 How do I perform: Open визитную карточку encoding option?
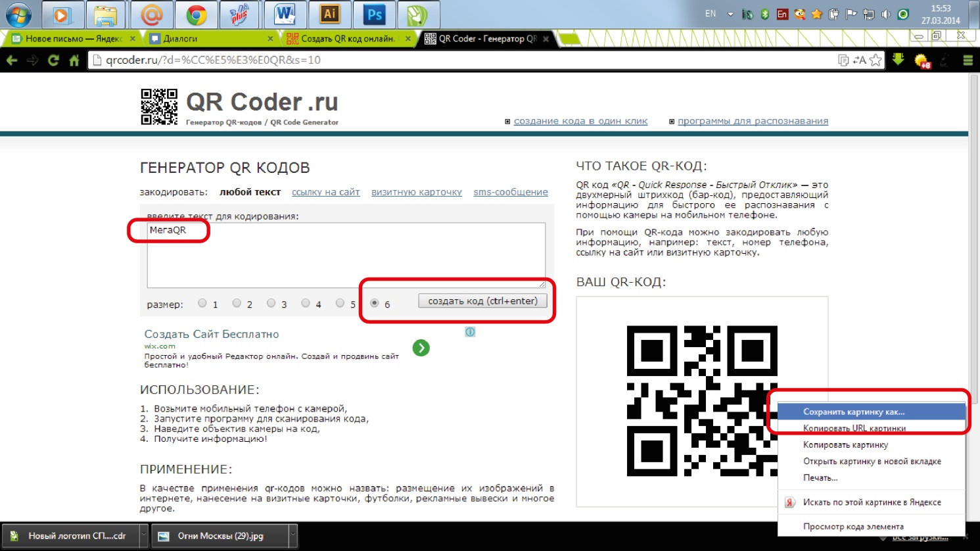[417, 192]
